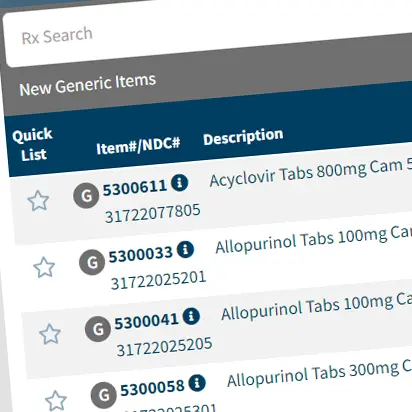Click the G generic badge for 5300058
This screenshot has width=412, height=412.
click(104, 395)
